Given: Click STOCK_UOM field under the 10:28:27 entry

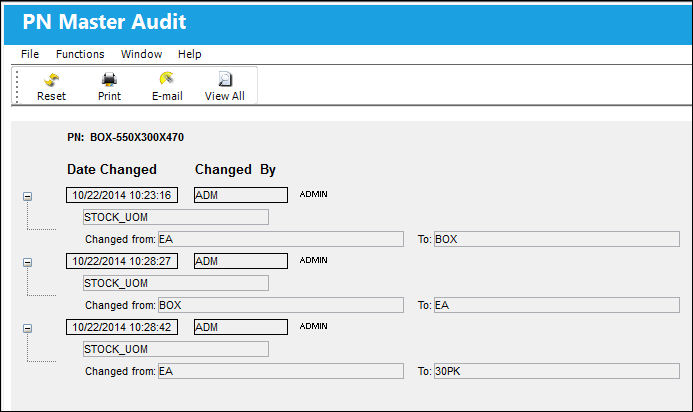Looking at the screenshot, I should click(176, 283).
